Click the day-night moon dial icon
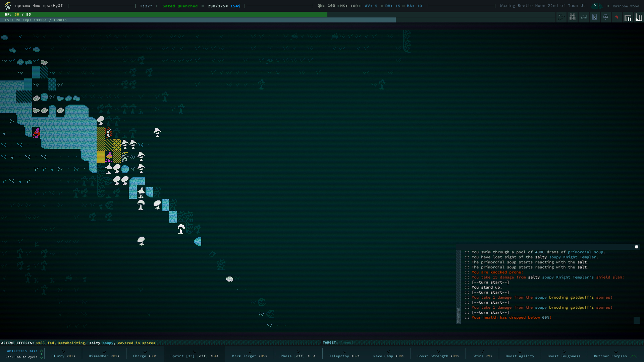Screen dimensions: 644x362 pos(596,6)
